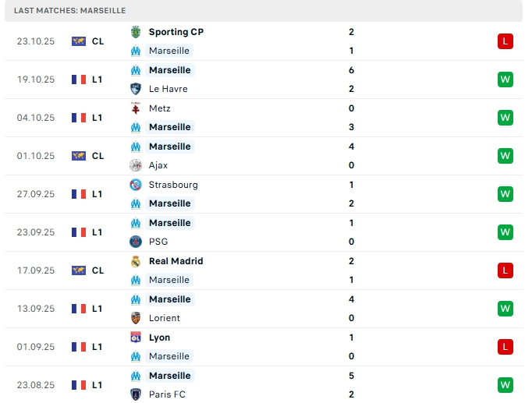Select the Last Matches: Marseille header
Screen dimensions: 532x403
[69, 10]
